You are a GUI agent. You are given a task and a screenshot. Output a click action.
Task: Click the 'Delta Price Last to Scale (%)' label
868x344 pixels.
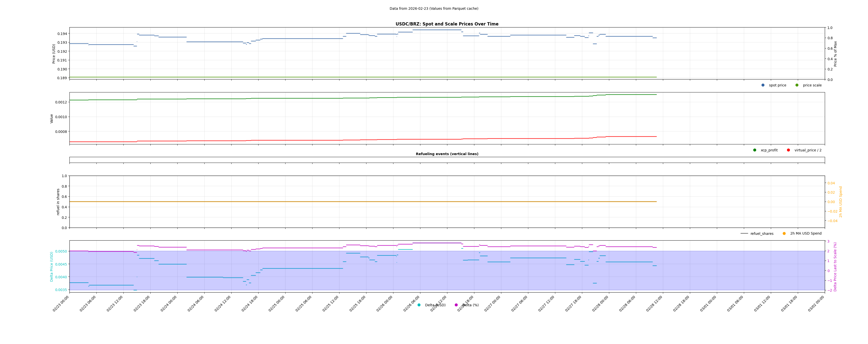(835, 267)
